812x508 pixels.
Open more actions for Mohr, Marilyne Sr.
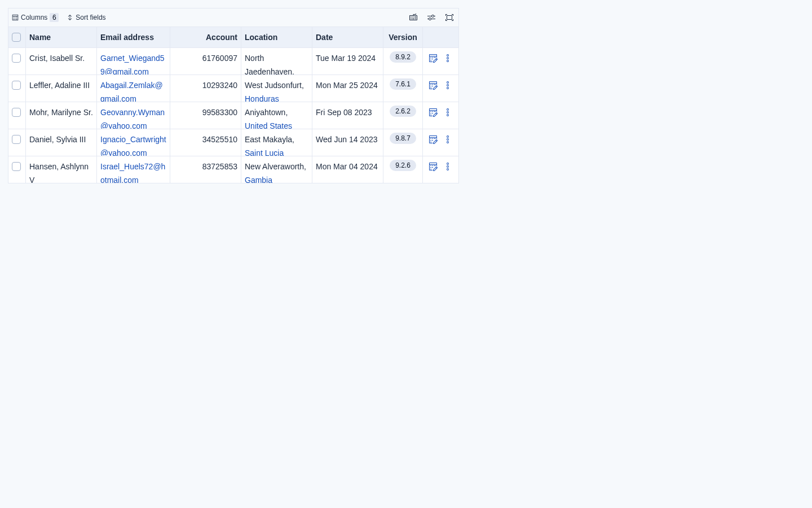click(x=448, y=112)
